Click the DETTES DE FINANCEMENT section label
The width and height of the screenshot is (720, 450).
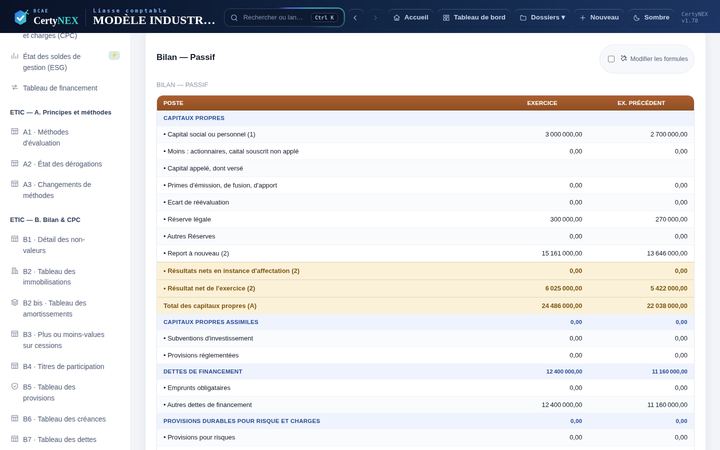click(x=202, y=371)
